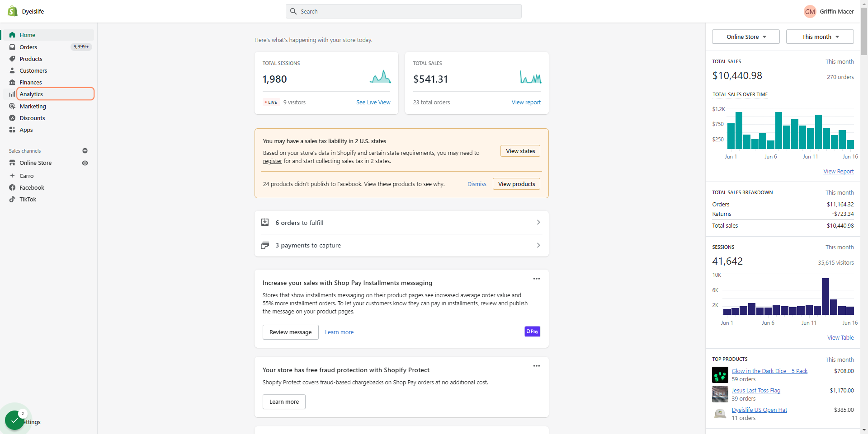Add a sales channel with plus icon
Image resolution: width=868 pixels, height=434 pixels.
click(85, 151)
